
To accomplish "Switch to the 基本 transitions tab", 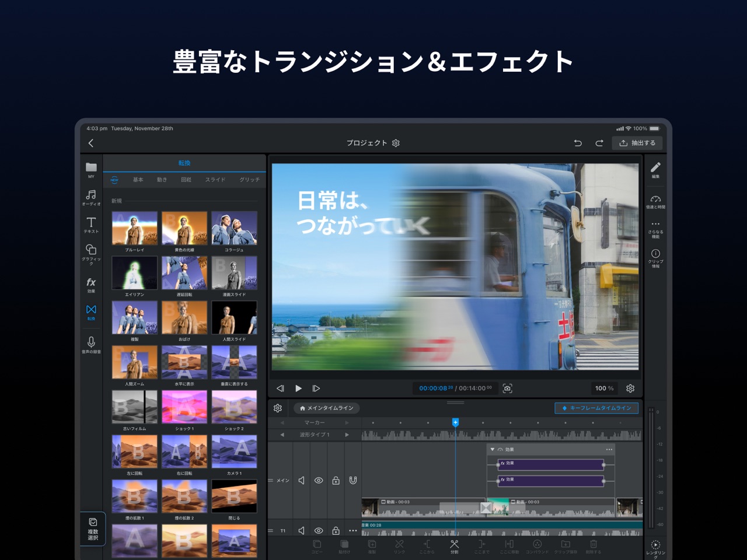I will [x=138, y=180].
